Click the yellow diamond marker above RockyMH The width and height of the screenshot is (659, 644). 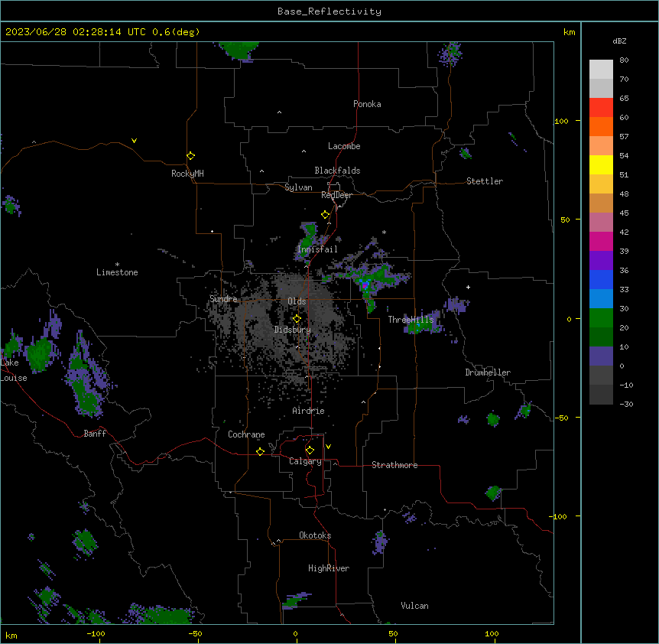click(191, 155)
